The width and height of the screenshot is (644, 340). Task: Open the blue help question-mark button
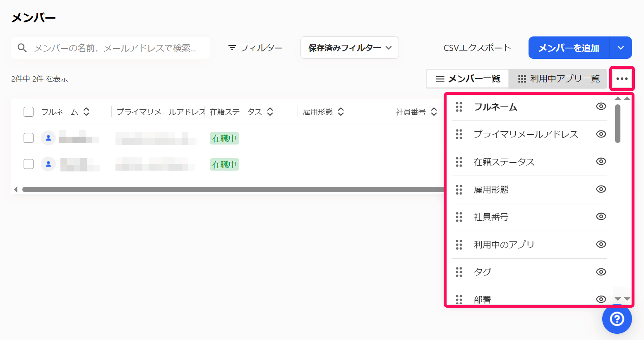(617, 319)
